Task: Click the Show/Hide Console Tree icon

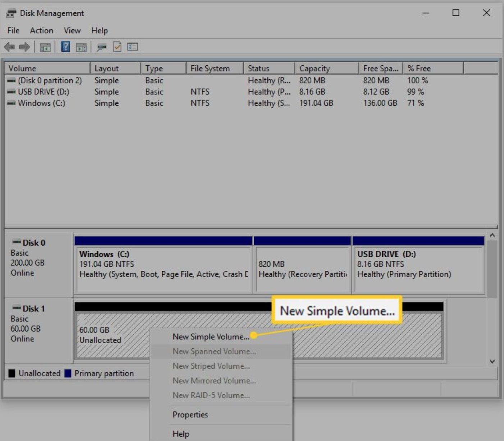Action: point(45,47)
